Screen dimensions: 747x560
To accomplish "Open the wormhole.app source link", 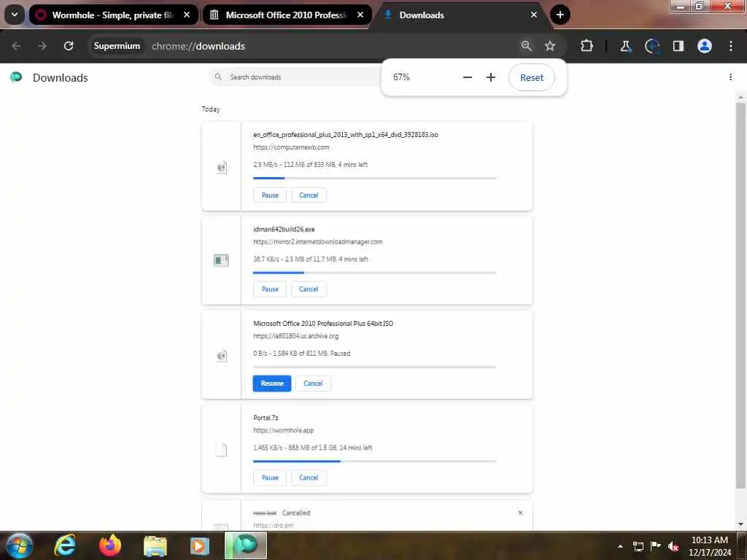I will (284, 430).
